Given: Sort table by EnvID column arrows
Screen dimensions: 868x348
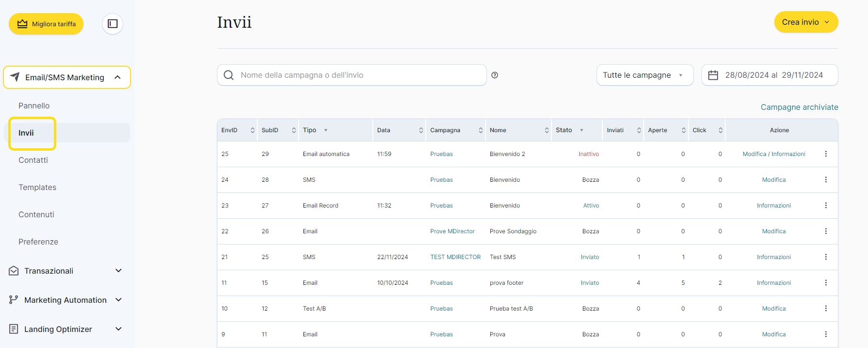Looking at the screenshot, I should (252, 130).
